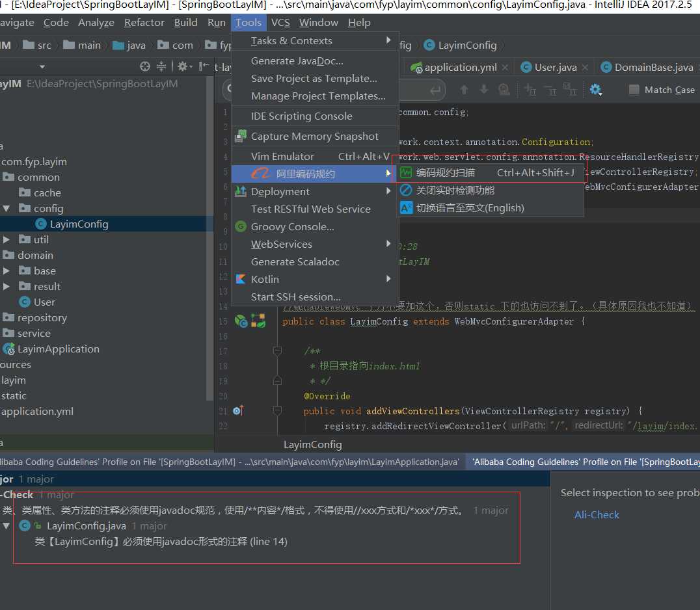Expand the Kotlin submenu arrow
Screen dimensions: 700x610
pos(388,278)
